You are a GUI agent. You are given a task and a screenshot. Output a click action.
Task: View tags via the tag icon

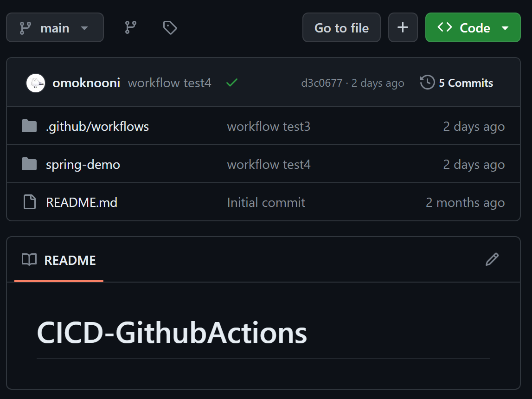[170, 27]
